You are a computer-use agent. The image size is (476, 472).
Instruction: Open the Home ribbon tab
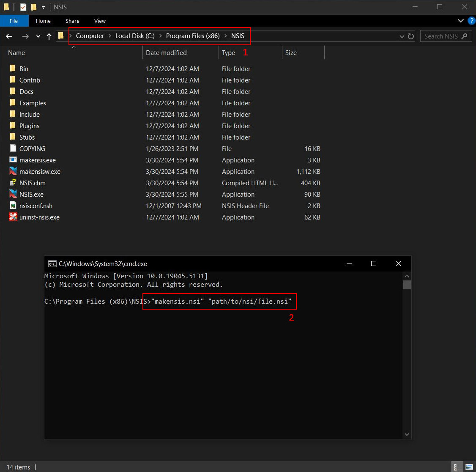pos(43,21)
